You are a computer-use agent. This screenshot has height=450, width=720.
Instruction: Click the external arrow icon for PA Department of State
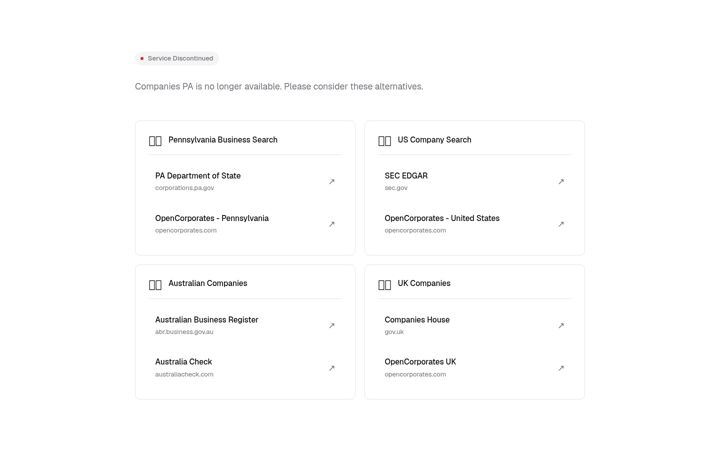(x=332, y=181)
